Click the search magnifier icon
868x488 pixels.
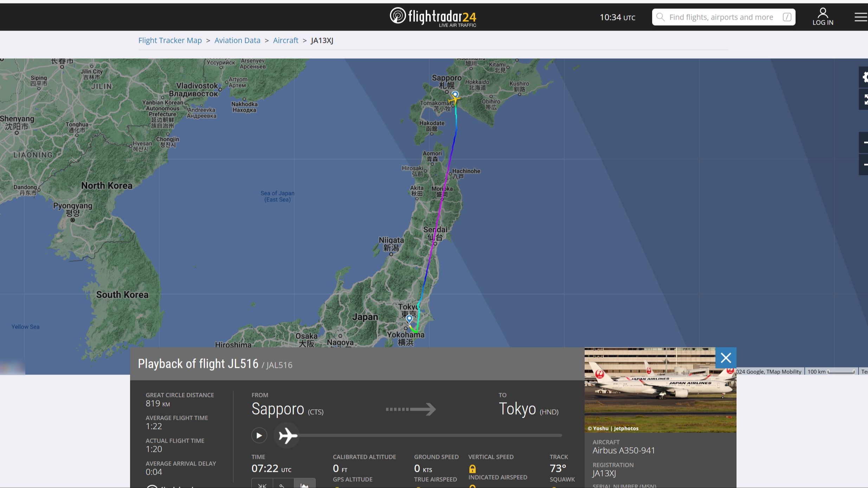[660, 17]
